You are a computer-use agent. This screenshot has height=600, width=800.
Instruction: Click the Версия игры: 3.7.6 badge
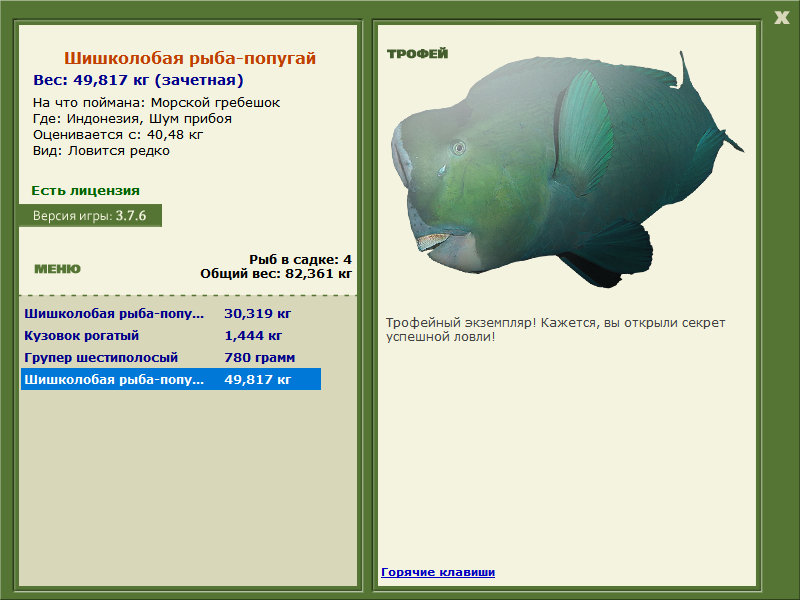[90, 215]
